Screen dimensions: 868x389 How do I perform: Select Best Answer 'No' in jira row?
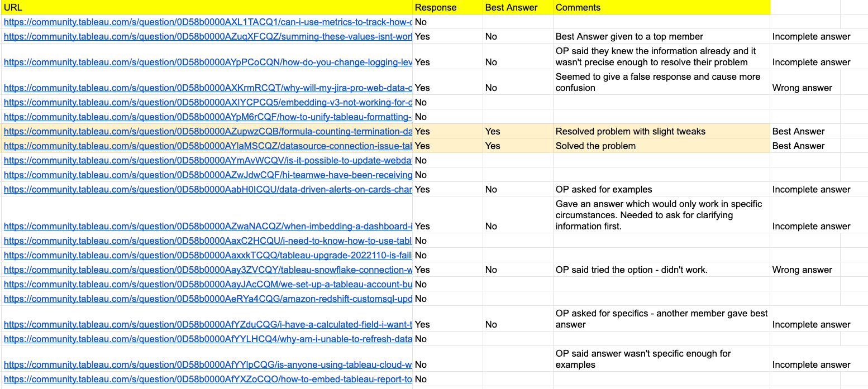pos(518,82)
